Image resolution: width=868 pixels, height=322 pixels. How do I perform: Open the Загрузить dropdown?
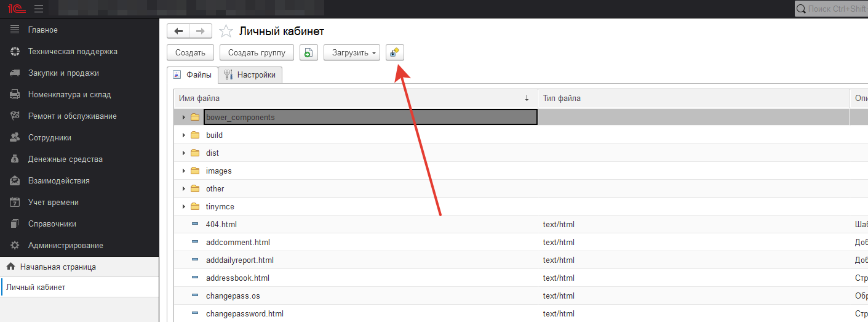[x=351, y=53]
